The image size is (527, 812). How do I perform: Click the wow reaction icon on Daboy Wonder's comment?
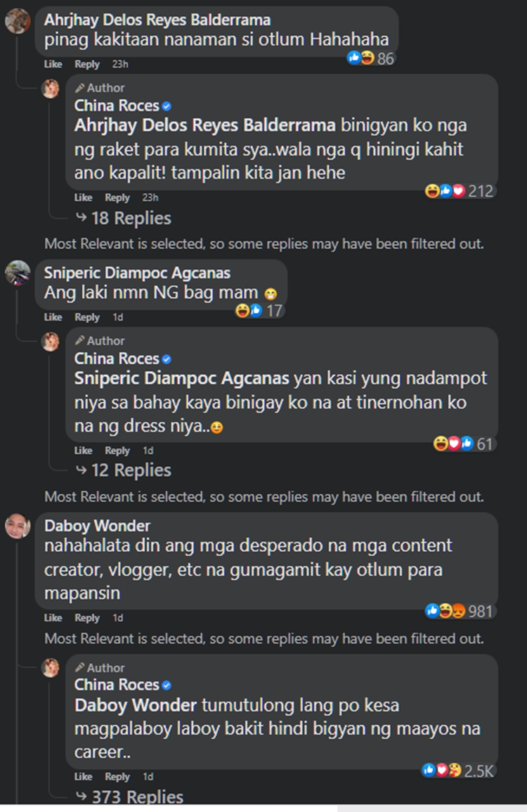tap(457, 612)
